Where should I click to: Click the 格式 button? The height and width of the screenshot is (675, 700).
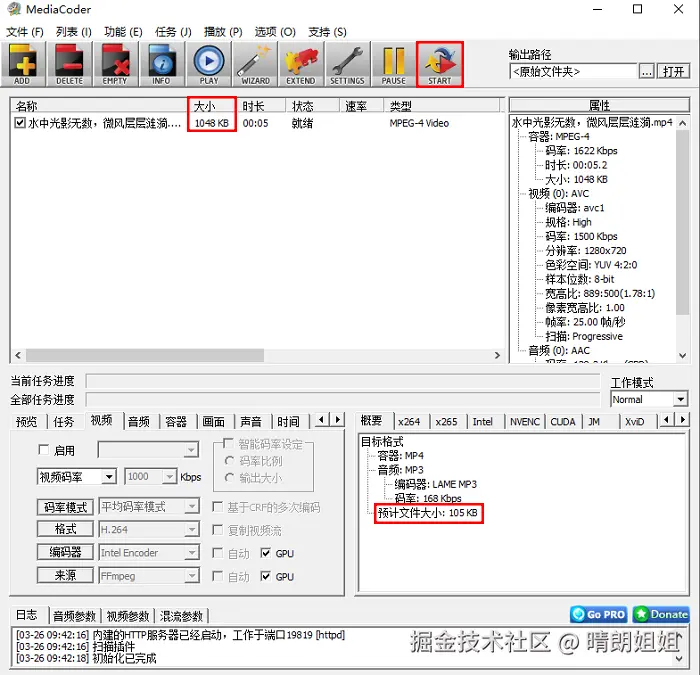[x=65, y=529]
